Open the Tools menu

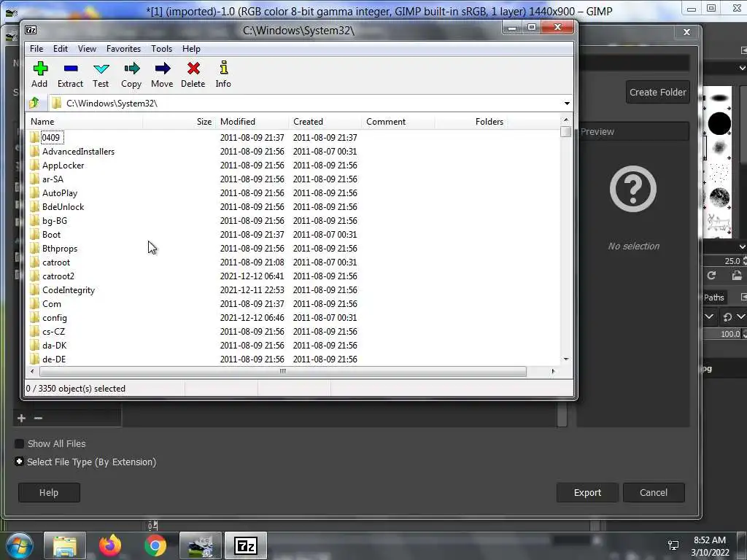(161, 49)
